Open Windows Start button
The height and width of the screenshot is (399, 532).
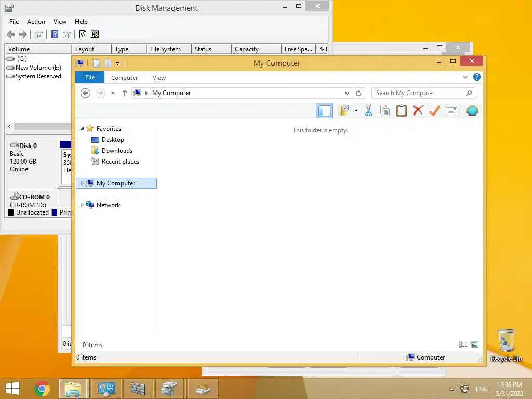coord(12,389)
